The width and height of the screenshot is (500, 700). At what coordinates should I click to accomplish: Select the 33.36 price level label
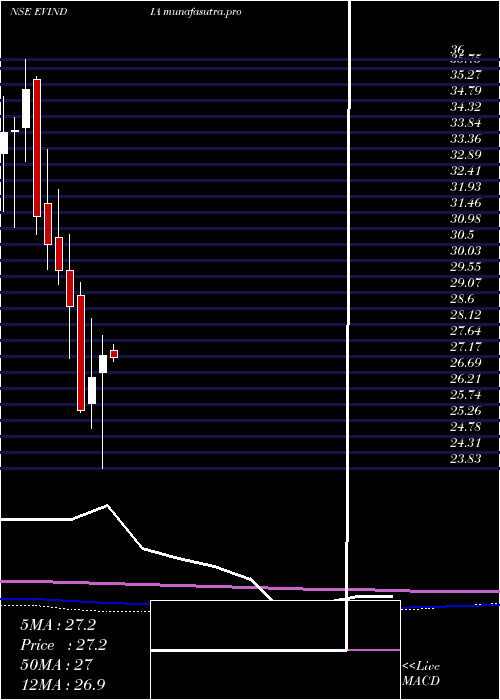point(466,139)
